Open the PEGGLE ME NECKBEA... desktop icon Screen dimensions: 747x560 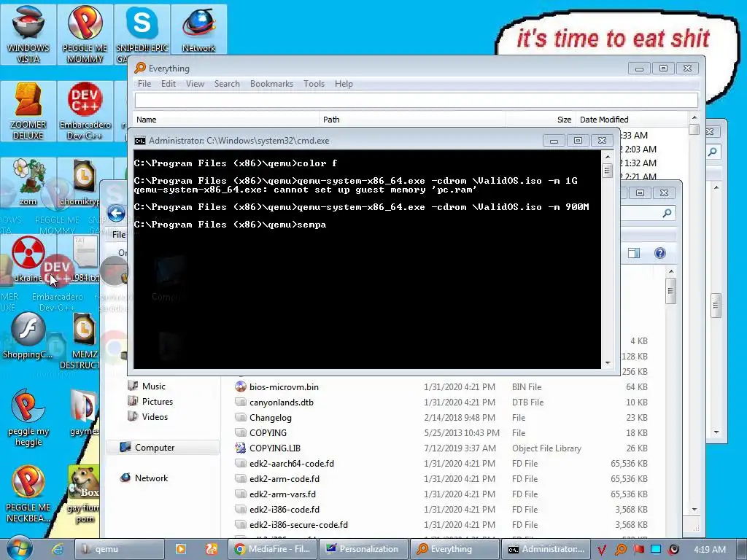(x=28, y=494)
